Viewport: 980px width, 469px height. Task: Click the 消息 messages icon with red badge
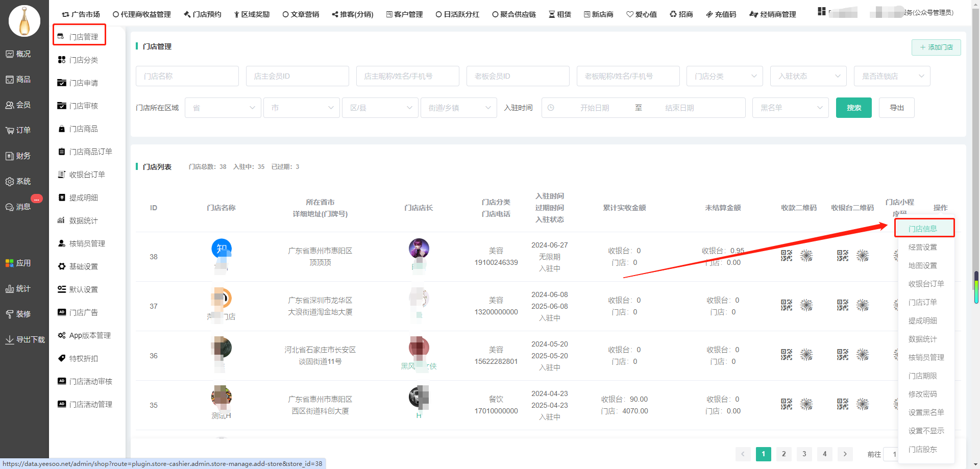click(10, 207)
